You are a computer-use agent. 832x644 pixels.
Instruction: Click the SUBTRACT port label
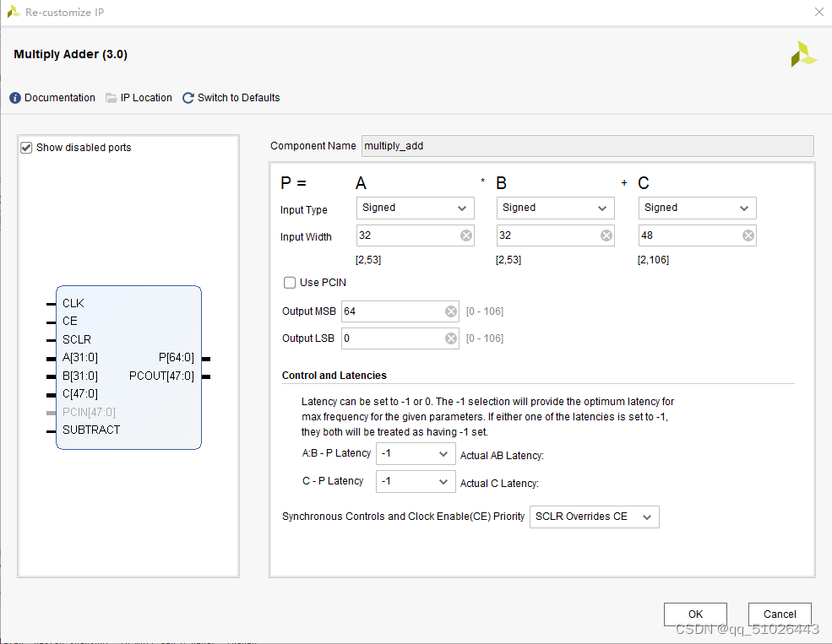pos(91,430)
